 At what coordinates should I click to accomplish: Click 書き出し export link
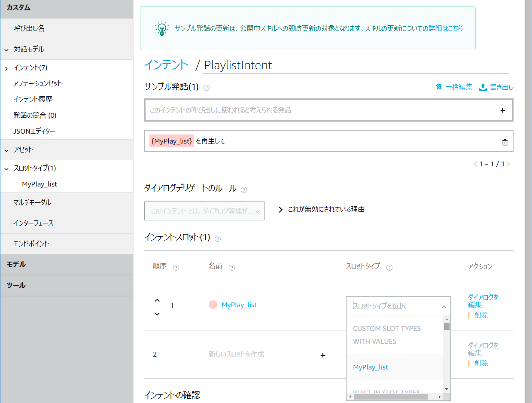pyautogui.click(x=502, y=87)
